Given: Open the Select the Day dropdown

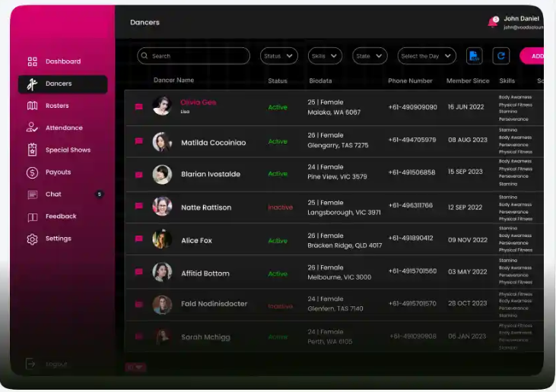Looking at the screenshot, I should pyautogui.click(x=427, y=56).
